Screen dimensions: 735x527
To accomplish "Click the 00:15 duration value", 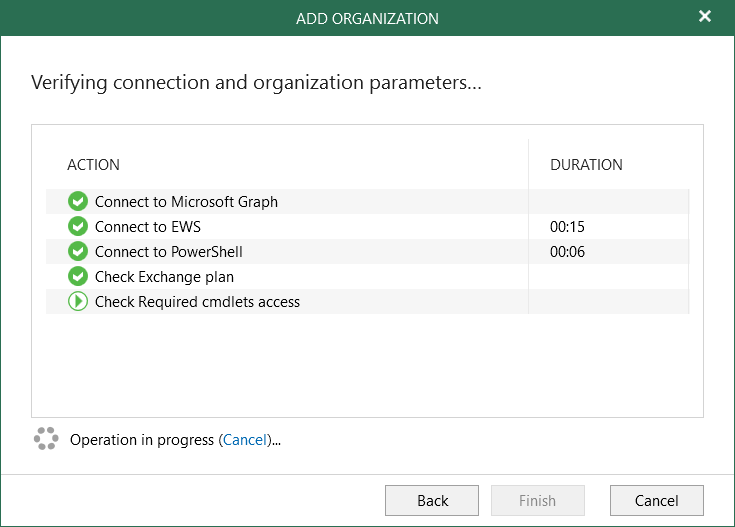I will (567, 227).
